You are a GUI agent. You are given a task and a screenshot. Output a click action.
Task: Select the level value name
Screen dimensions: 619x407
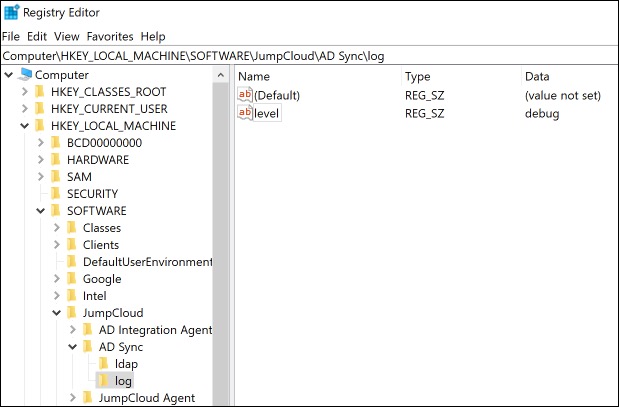(x=266, y=113)
